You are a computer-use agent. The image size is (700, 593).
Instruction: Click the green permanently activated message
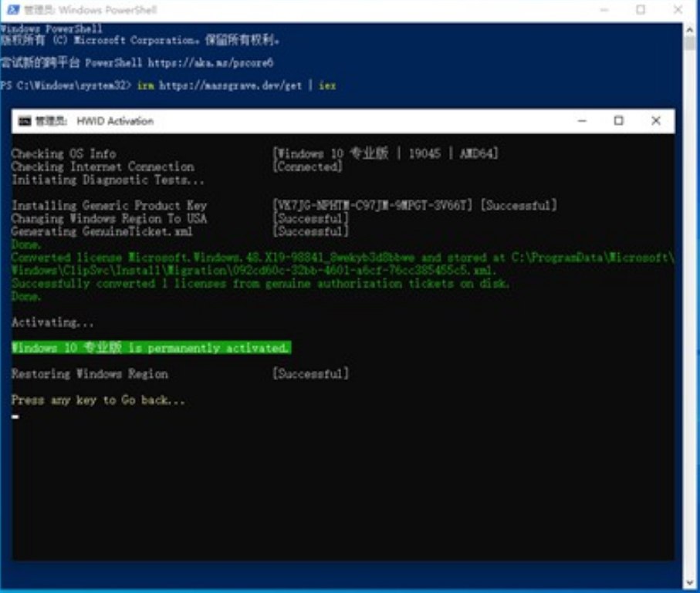[x=151, y=348]
